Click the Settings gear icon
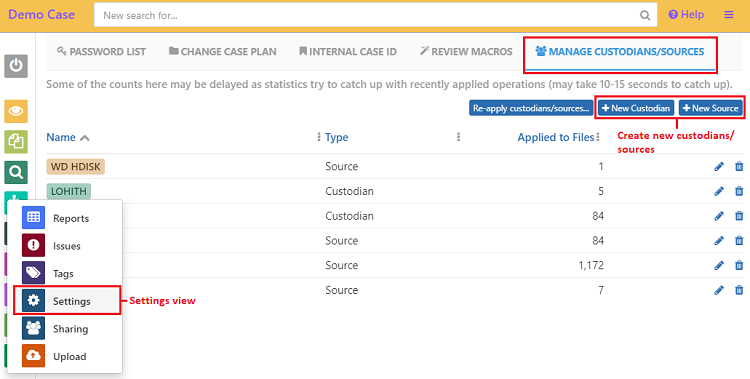The height and width of the screenshot is (379, 750). (x=33, y=301)
